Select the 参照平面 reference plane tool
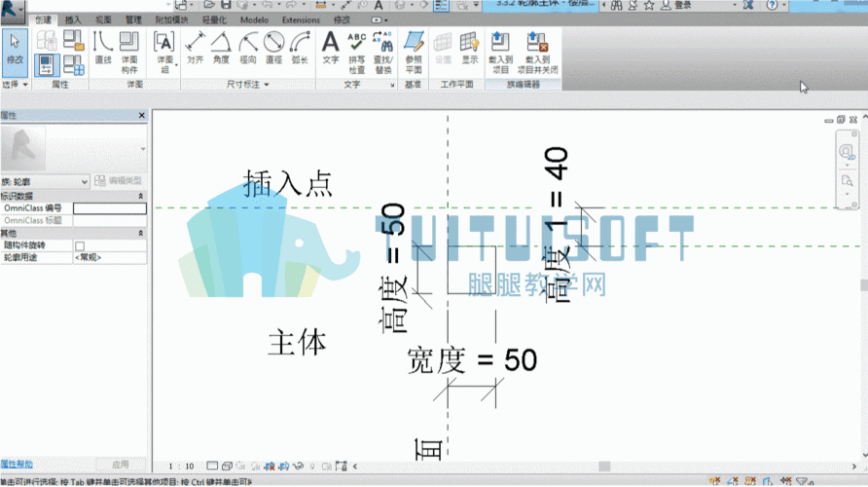Screen dimensions: 868x487 (414, 52)
